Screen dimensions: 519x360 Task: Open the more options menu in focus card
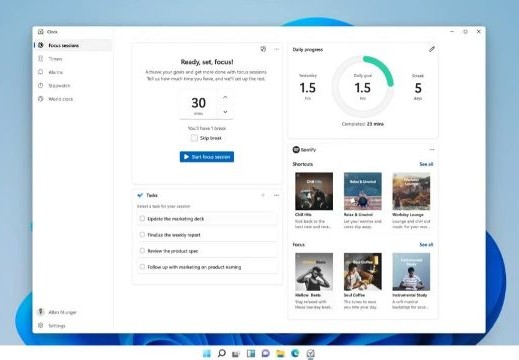point(276,49)
